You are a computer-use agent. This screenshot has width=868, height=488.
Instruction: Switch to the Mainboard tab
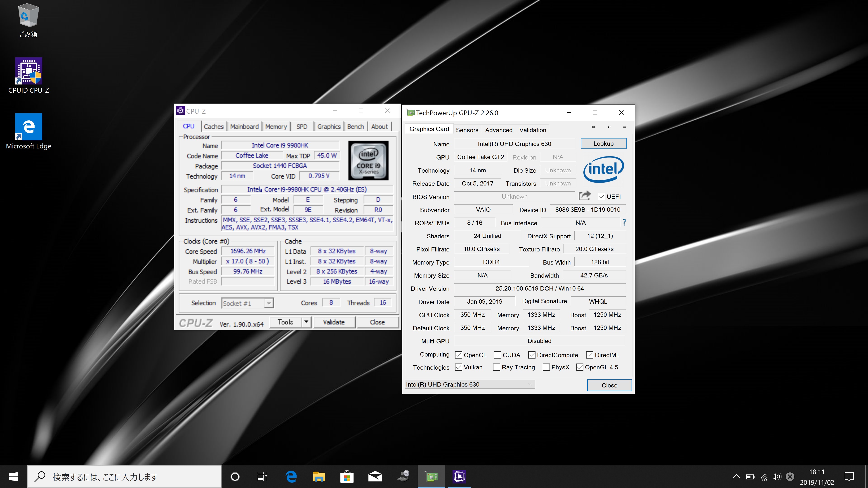[x=244, y=127]
